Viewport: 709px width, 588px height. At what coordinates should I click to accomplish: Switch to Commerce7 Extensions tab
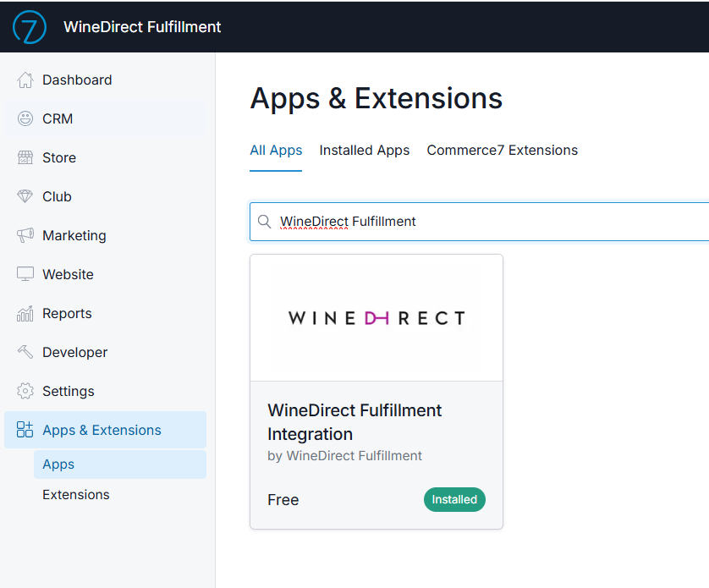pyautogui.click(x=503, y=150)
